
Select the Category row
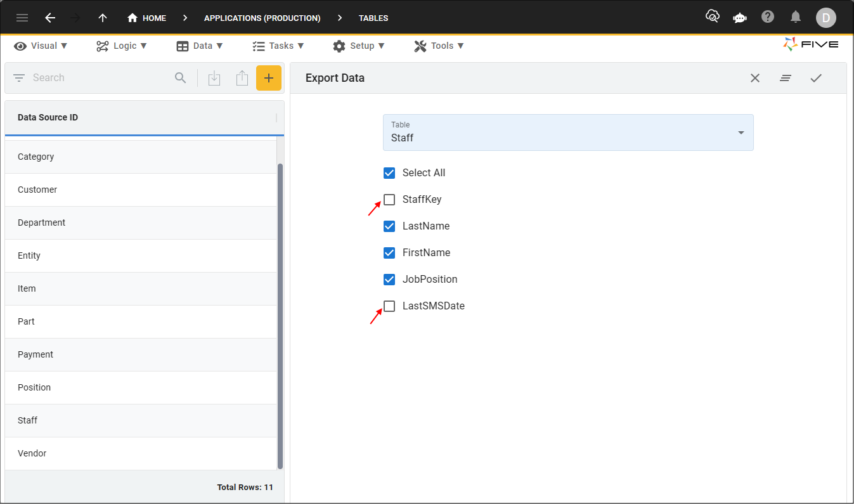pyautogui.click(x=141, y=157)
